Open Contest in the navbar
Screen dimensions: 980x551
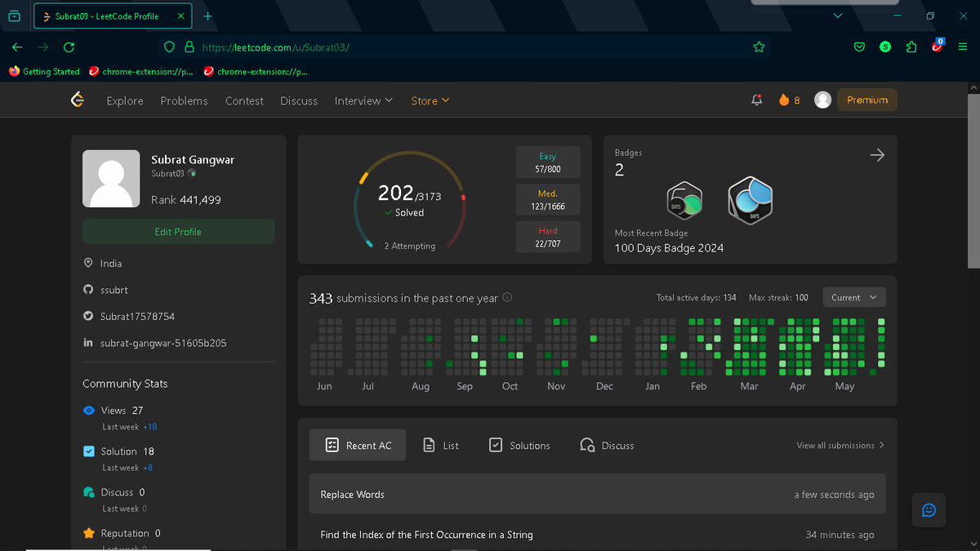coord(244,100)
